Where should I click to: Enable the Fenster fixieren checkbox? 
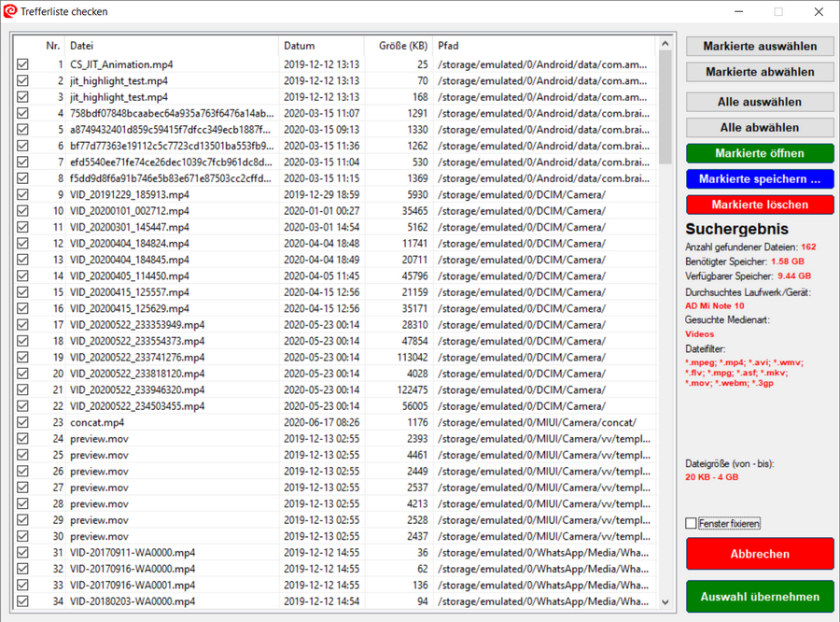pyautogui.click(x=691, y=523)
